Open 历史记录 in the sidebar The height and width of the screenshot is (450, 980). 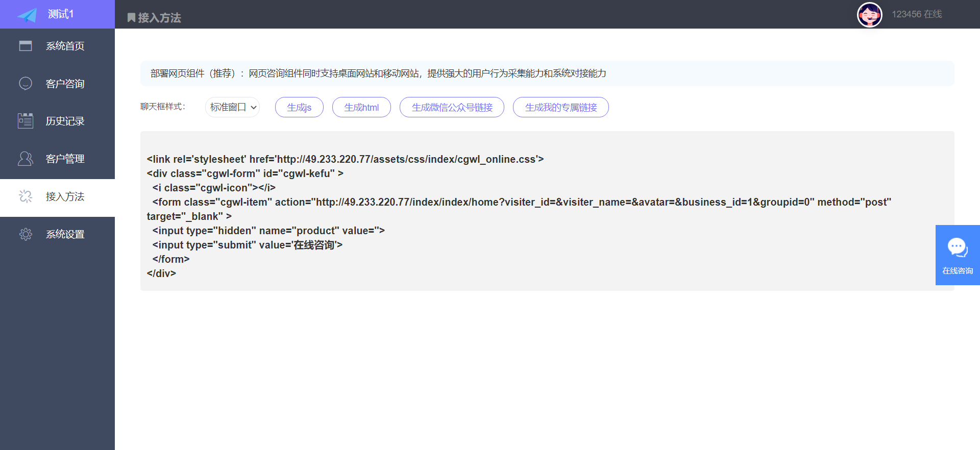click(x=65, y=121)
